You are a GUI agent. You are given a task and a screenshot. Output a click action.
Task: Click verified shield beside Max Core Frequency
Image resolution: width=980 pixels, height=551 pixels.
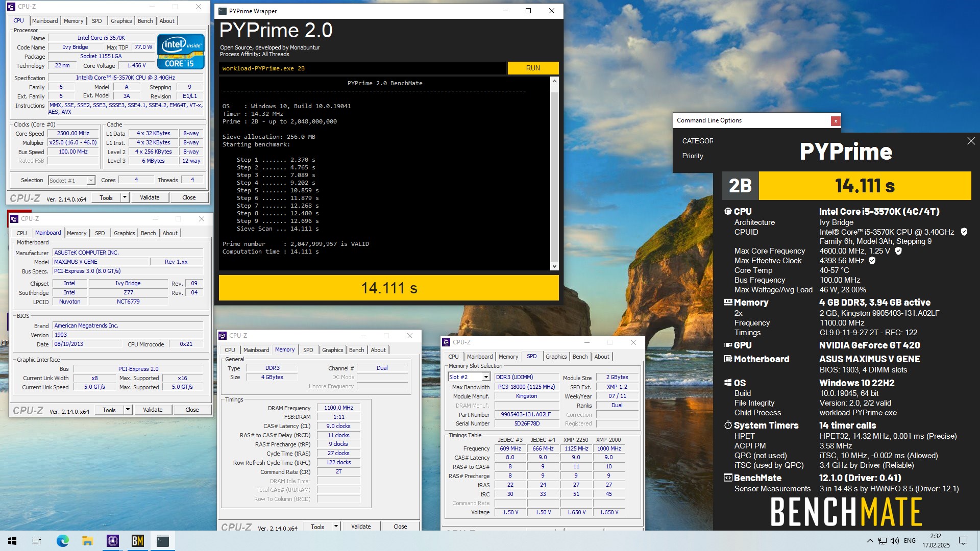[898, 251]
